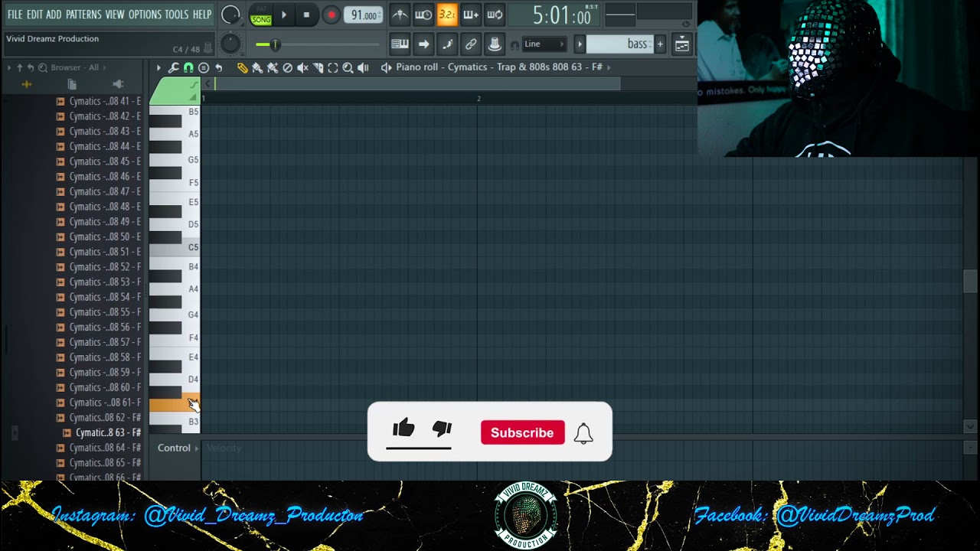Viewport: 980px width, 551px height.
Task: Open the FILE menu
Action: (15, 15)
